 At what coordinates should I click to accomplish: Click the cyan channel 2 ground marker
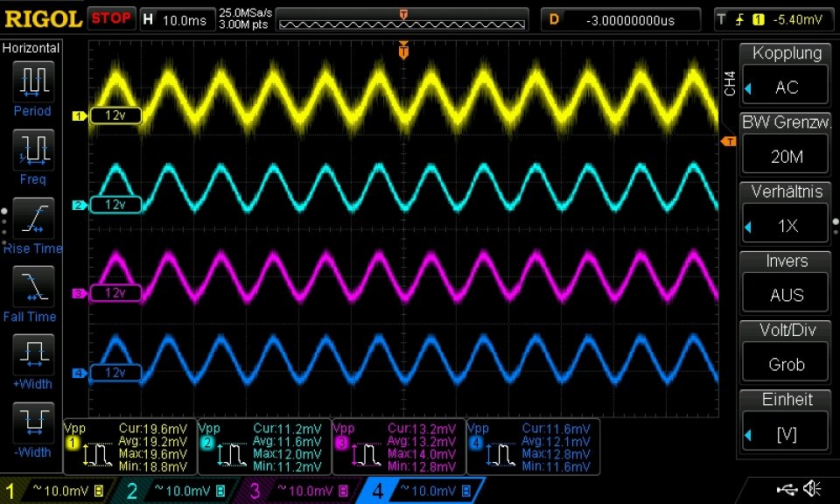pyautogui.click(x=80, y=205)
